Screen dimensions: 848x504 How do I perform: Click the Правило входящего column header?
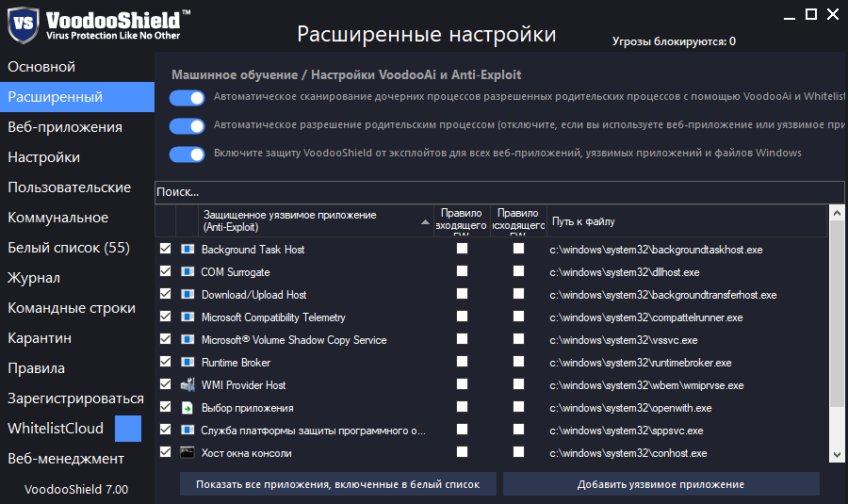coord(462,221)
